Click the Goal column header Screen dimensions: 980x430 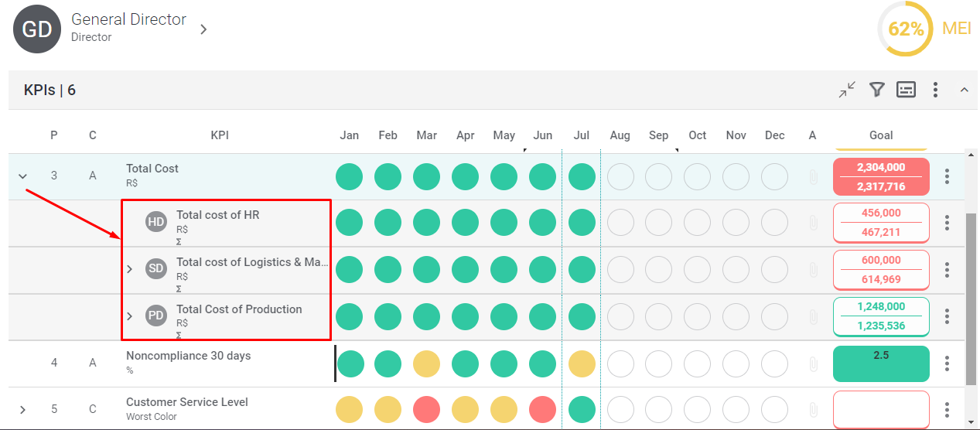(881, 135)
